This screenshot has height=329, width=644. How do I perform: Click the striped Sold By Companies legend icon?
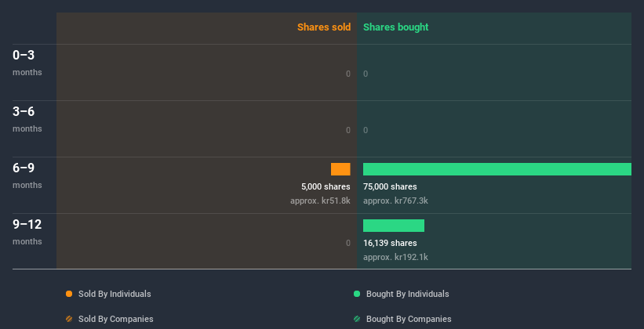69,319
